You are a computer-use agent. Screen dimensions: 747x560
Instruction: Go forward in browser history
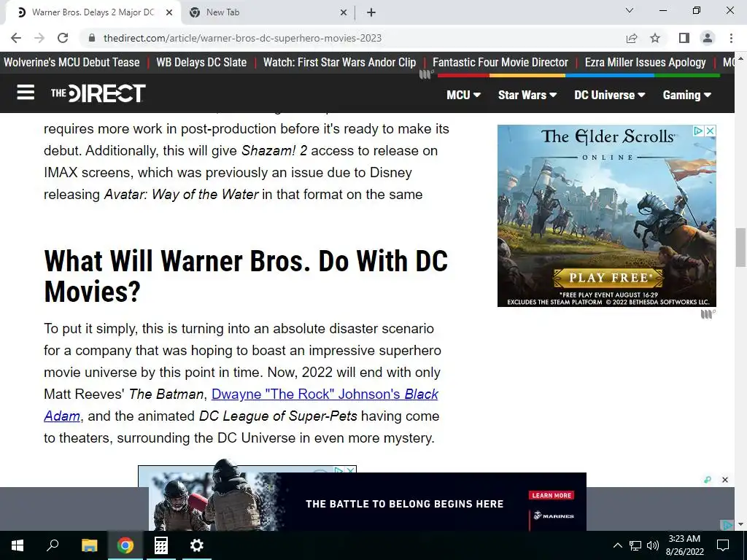coord(39,38)
